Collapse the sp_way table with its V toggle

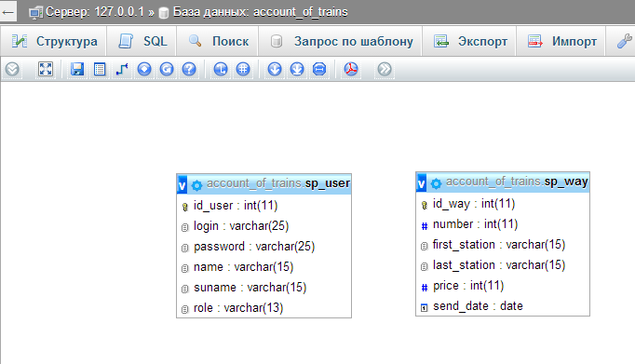tap(421, 183)
